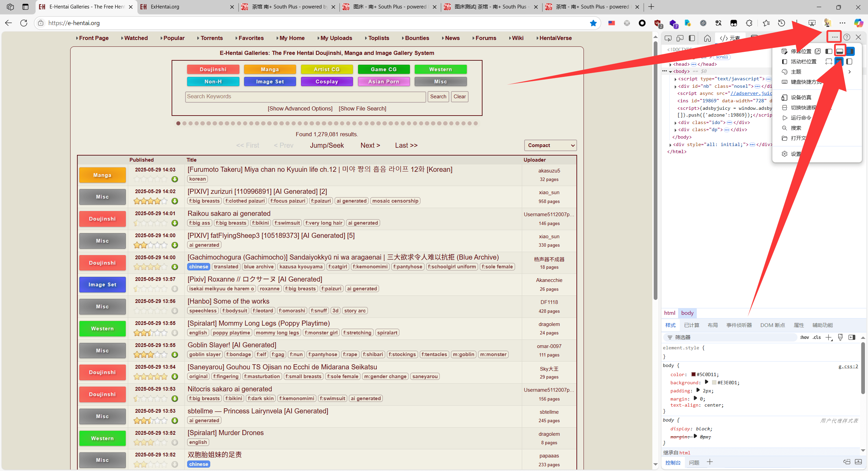The height and width of the screenshot is (471, 868).
Task: Click the Search Keywords input field
Action: click(305, 97)
